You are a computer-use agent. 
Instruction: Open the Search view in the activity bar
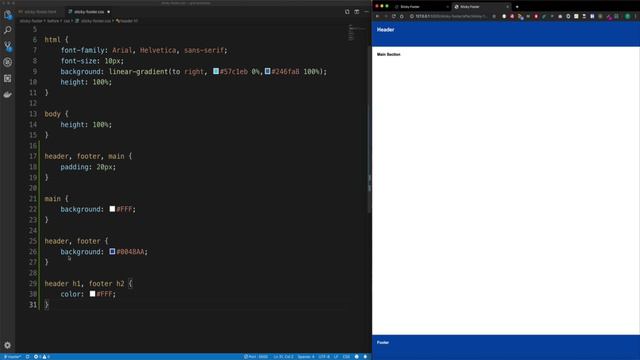click(x=7, y=30)
